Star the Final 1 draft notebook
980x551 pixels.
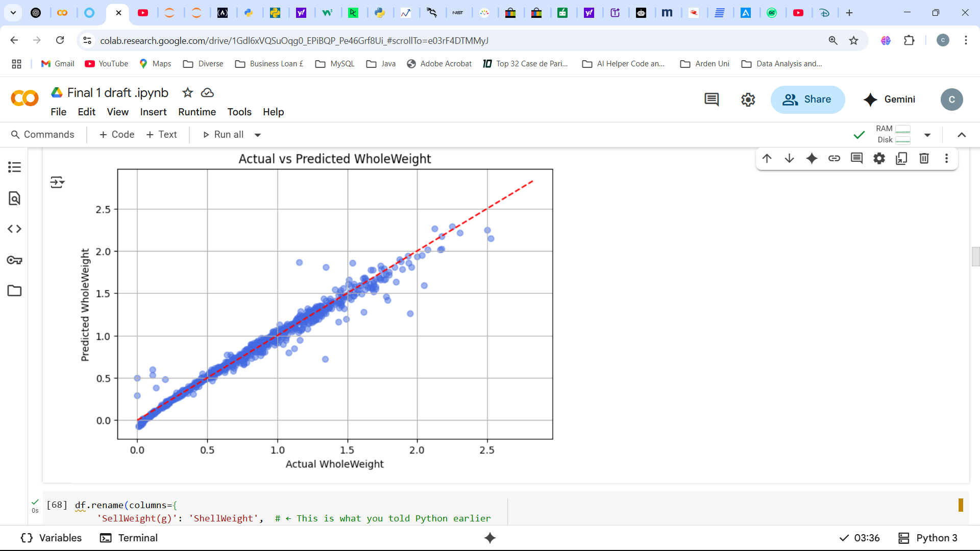tap(188, 93)
